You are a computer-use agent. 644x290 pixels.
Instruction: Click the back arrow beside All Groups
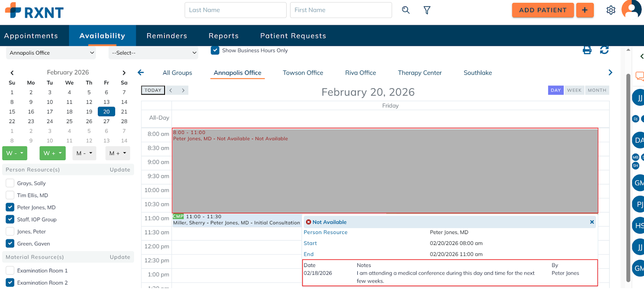pyautogui.click(x=140, y=72)
